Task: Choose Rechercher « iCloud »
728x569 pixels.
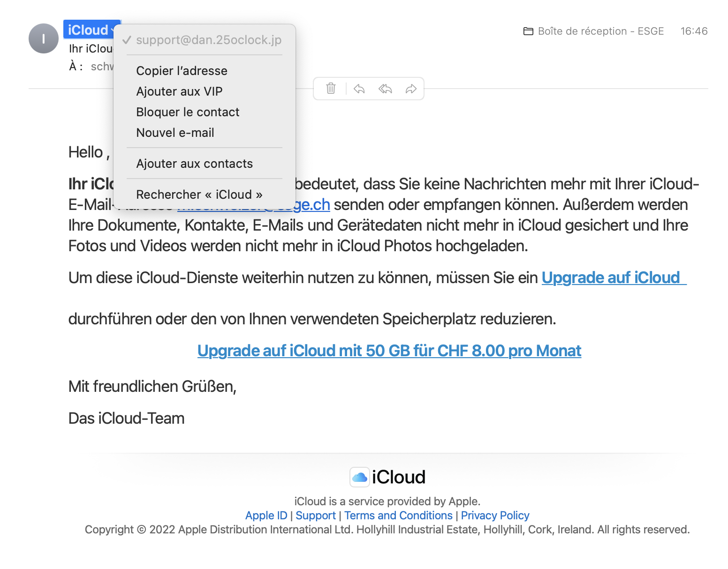Action: 199,195
